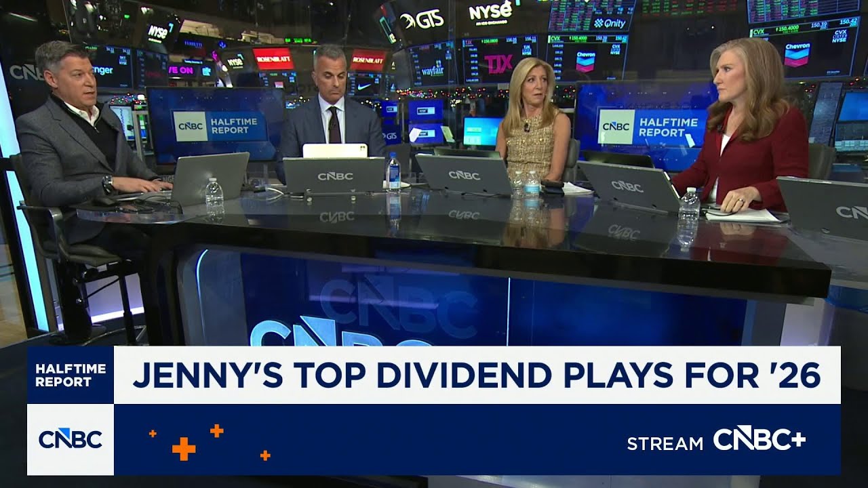Click the blue-label water bottle by the suited man
Viewport: 868px width, 488px height.
click(393, 171)
